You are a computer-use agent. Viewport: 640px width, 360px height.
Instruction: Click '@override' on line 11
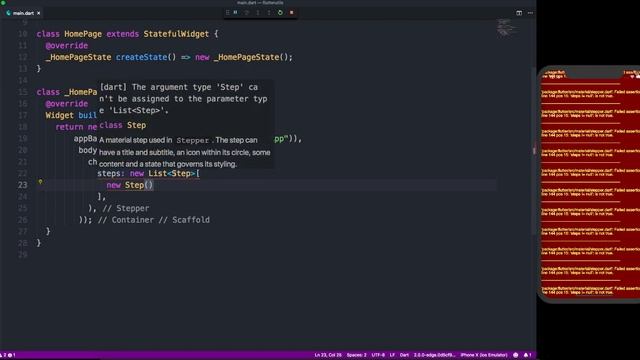(67, 45)
